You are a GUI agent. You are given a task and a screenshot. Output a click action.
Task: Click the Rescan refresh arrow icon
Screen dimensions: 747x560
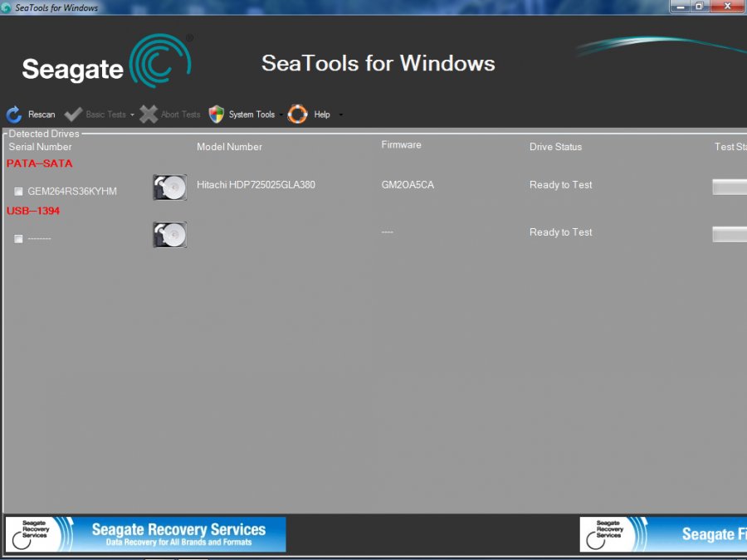click(x=14, y=114)
